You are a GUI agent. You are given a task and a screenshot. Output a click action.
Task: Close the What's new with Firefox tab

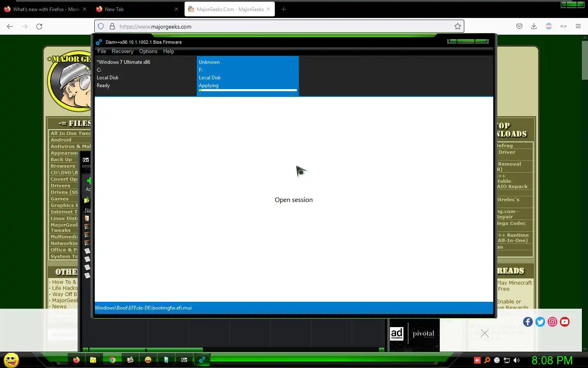(85, 9)
